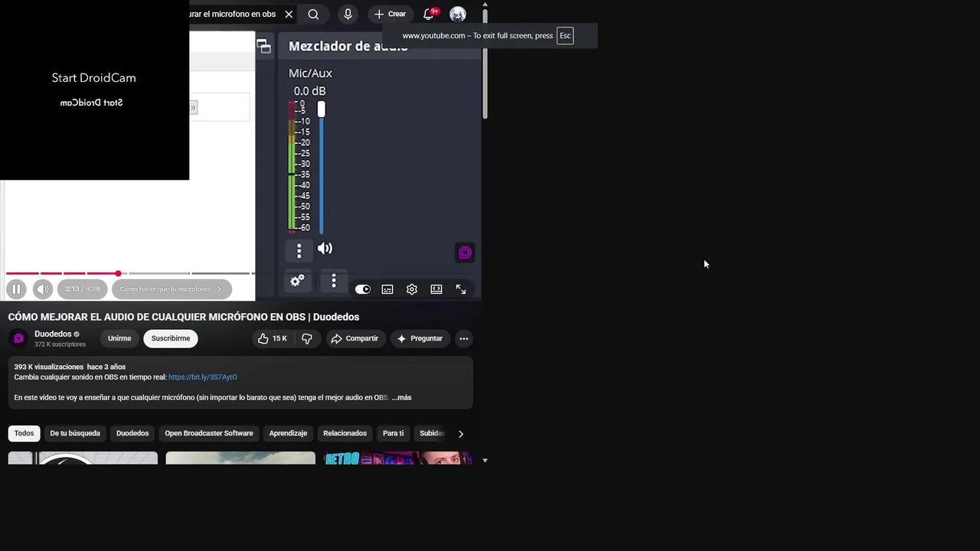Viewport: 980px width, 551px height.
Task: Select the Todos filter chip
Action: click(24, 433)
